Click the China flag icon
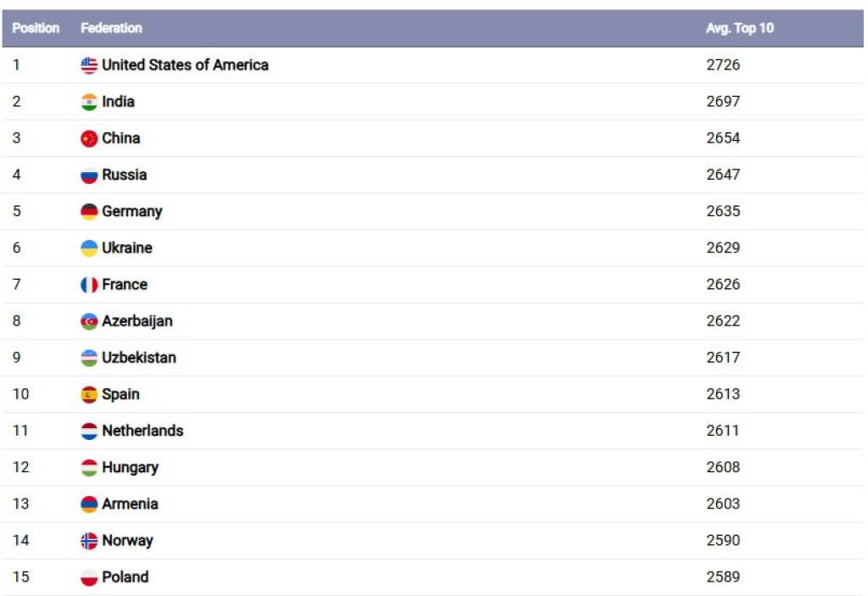 (x=89, y=138)
